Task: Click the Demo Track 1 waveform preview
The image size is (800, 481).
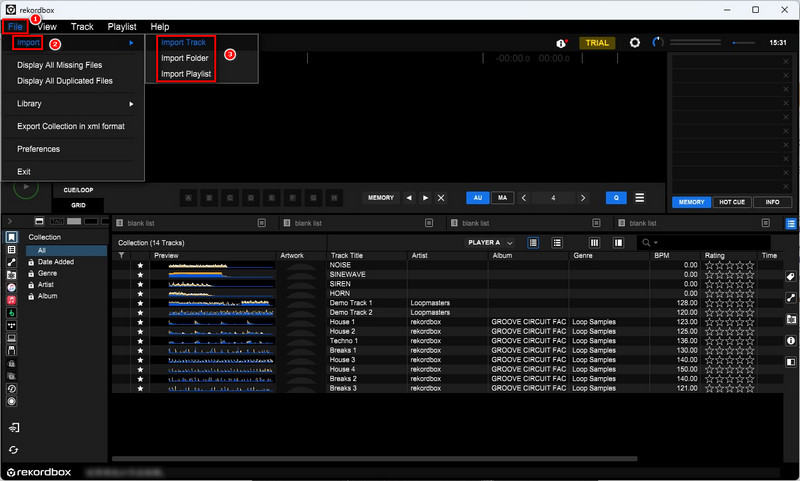Action: coord(221,303)
